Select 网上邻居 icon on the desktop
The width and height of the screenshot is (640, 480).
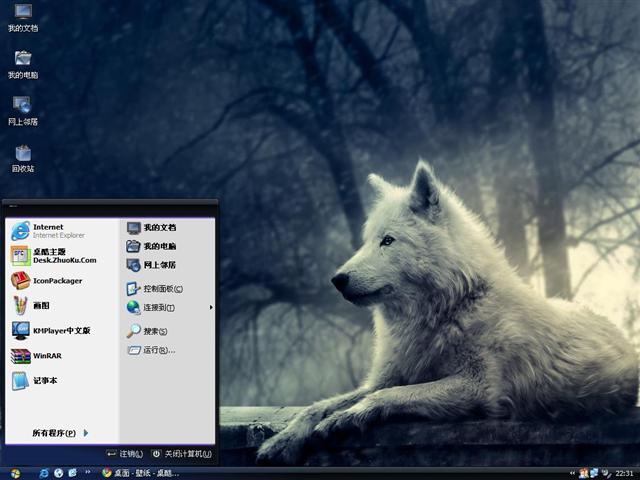click(22, 106)
